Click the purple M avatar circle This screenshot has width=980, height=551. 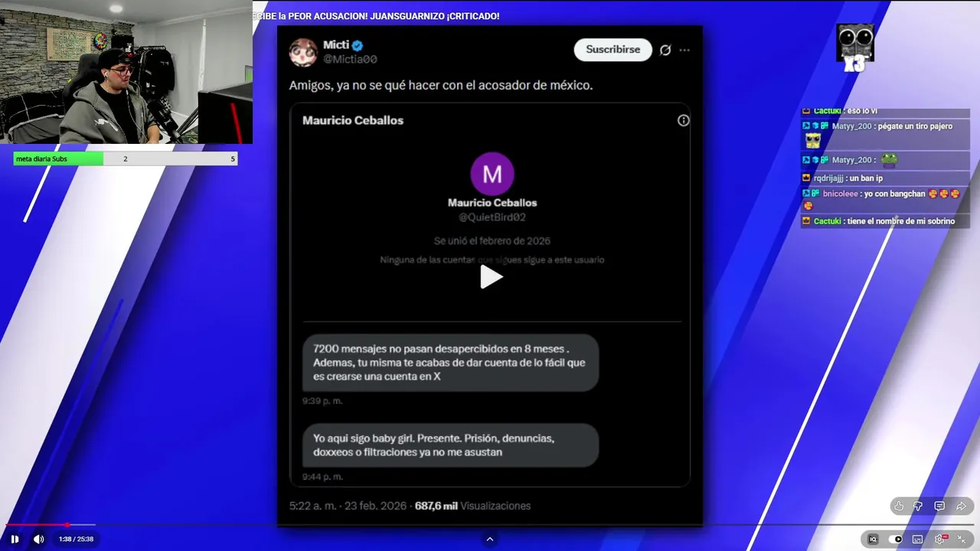pyautogui.click(x=492, y=174)
